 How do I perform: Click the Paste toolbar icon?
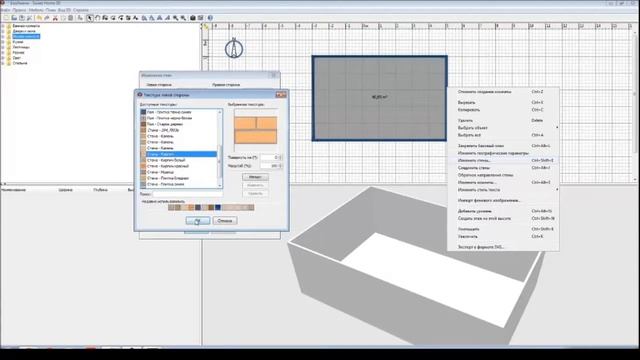click(71, 18)
